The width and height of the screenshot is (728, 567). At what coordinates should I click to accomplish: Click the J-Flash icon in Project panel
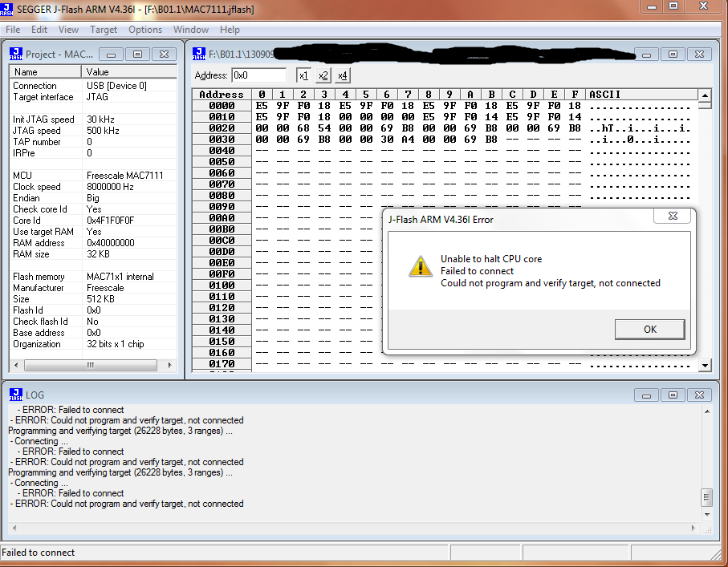click(x=16, y=54)
